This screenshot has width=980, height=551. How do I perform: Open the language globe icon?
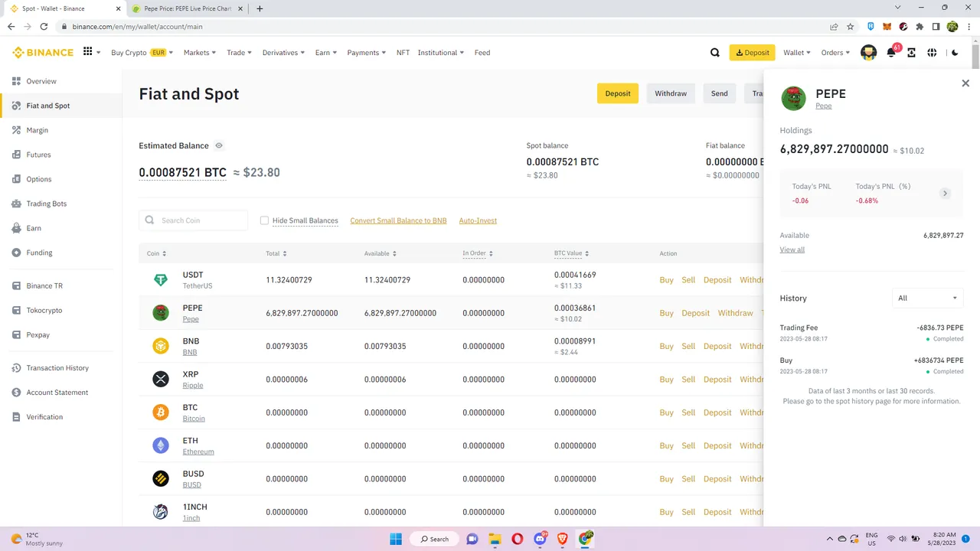click(932, 53)
